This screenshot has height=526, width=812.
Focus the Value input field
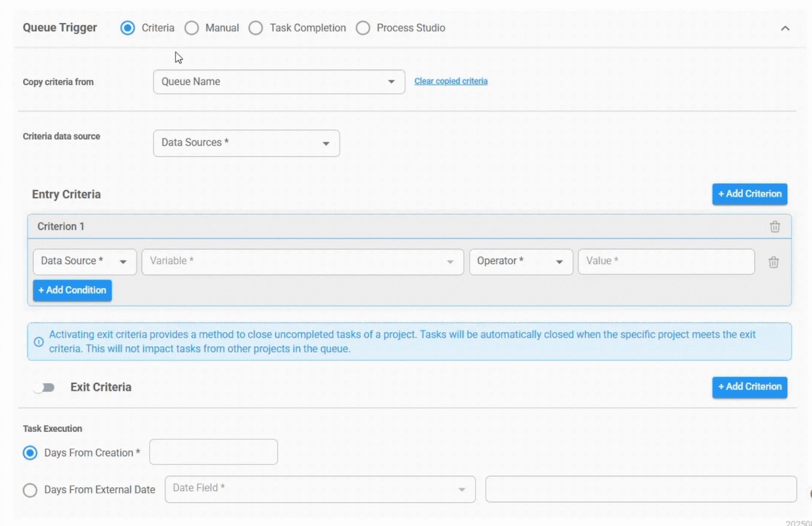[665, 261]
